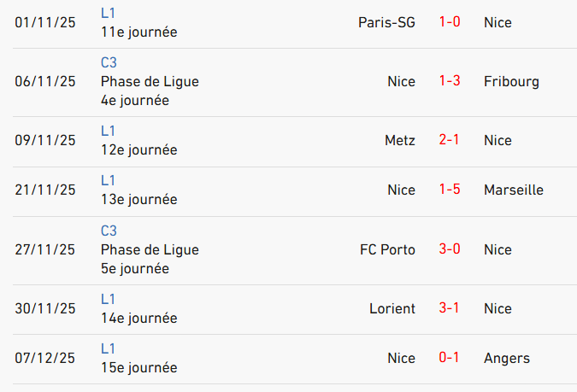Select the Fribourg team name
The height and width of the screenshot is (392, 577).
point(511,81)
